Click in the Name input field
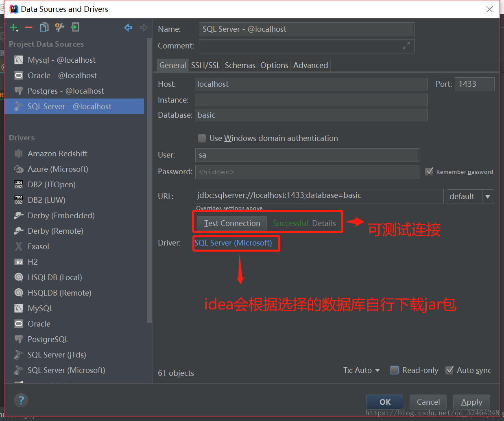The height and width of the screenshot is (421, 504). click(306, 29)
